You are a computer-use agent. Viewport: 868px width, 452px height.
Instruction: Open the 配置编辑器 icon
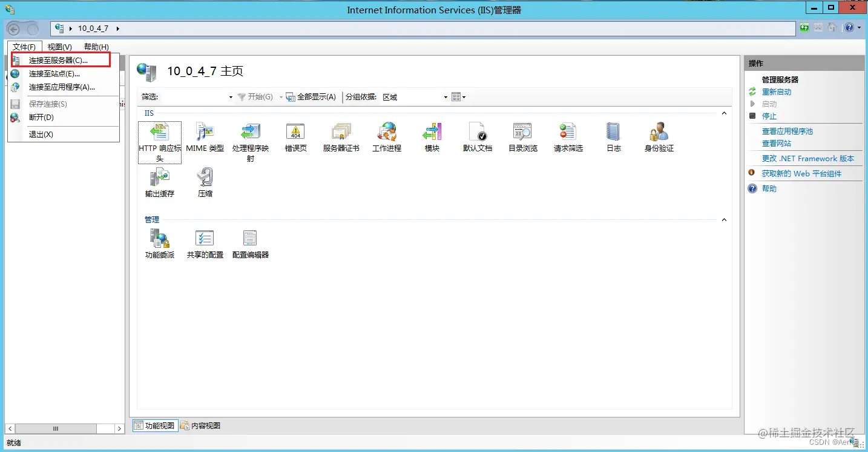coord(251,238)
